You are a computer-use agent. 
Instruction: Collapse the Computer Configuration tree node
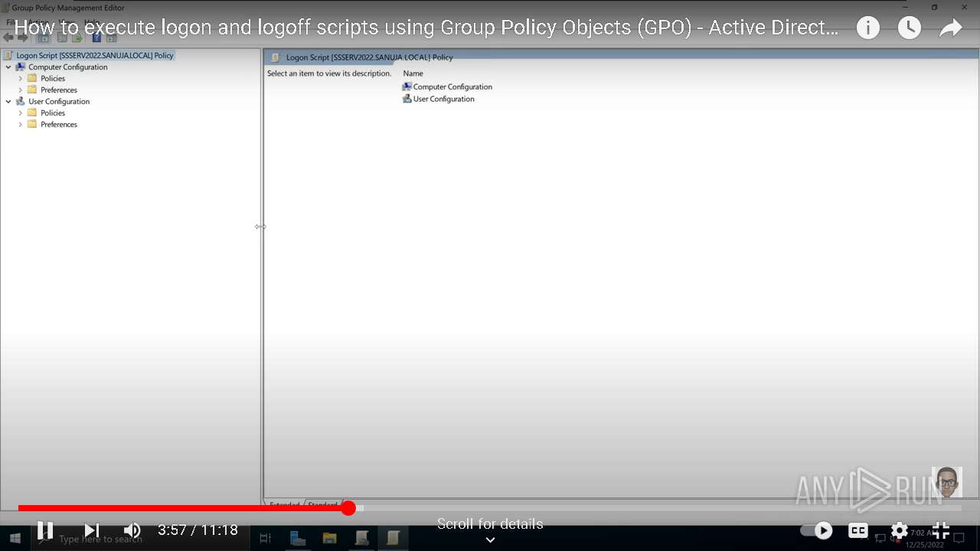tap(8, 67)
